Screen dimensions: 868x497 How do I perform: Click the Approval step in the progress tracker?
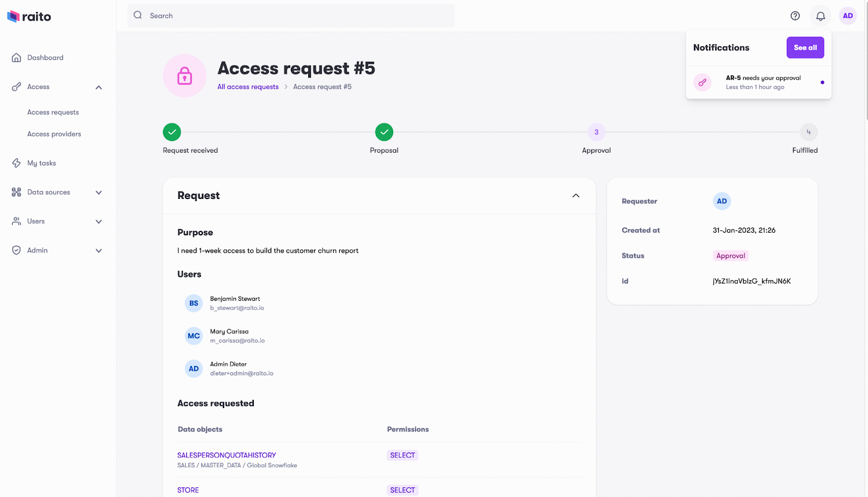[596, 132]
